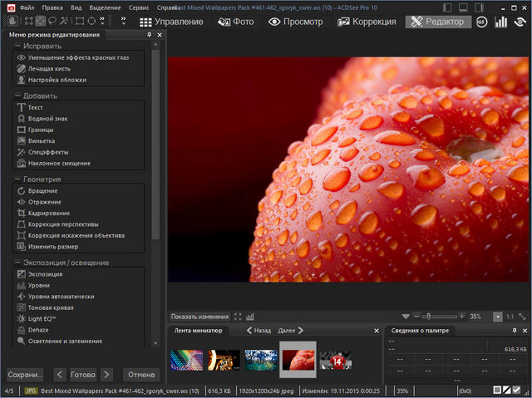Screen dimensions: 532x398
Task: Toggle pin on the edit mode menu panel
Action: click(x=149, y=36)
